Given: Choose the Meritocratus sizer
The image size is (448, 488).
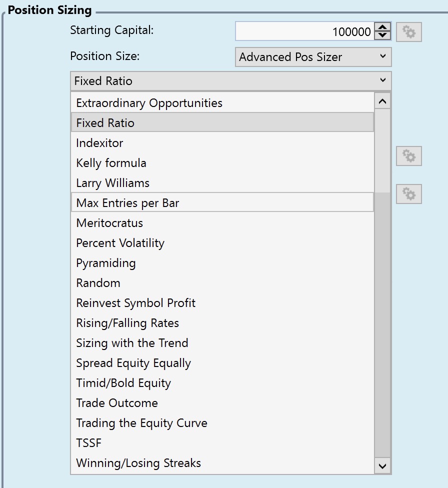Looking at the screenshot, I should pyautogui.click(x=109, y=223).
